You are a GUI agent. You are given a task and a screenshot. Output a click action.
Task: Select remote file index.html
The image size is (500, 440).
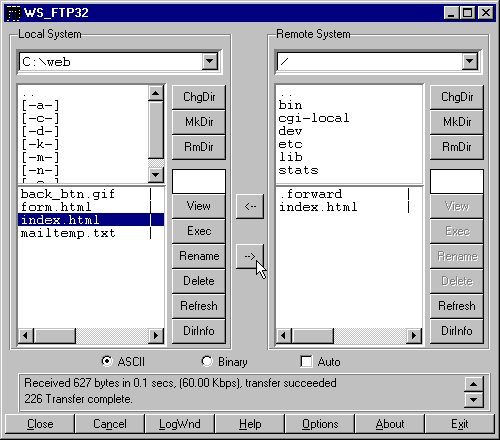(x=349, y=207)
